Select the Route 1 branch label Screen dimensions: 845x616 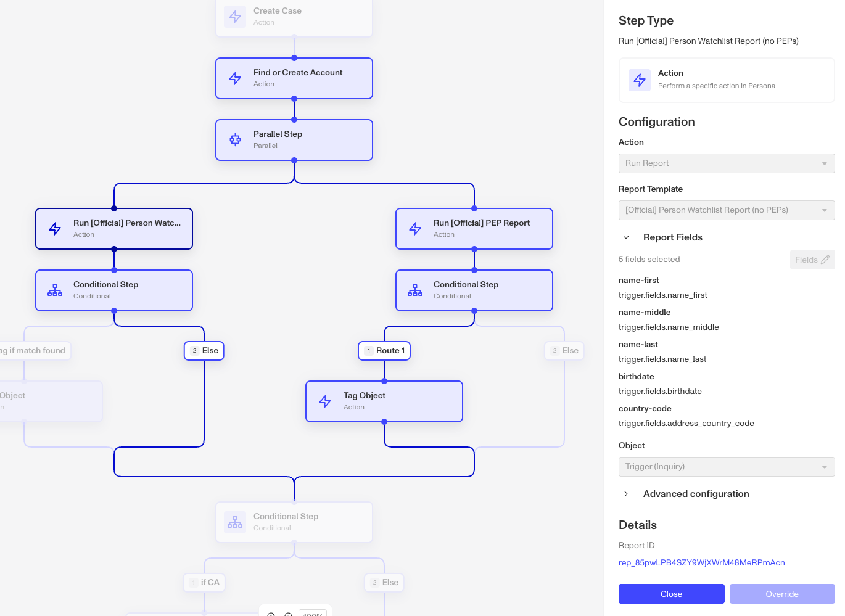click(384, 351)
